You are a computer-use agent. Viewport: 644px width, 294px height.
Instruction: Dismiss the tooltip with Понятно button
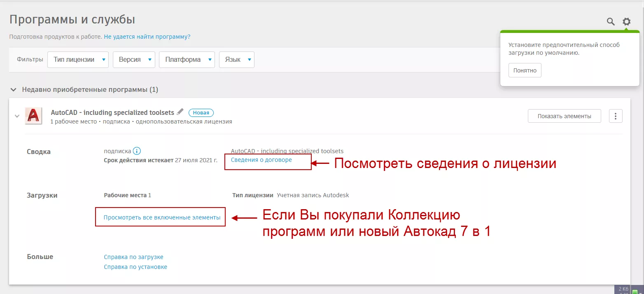[525, 70]
